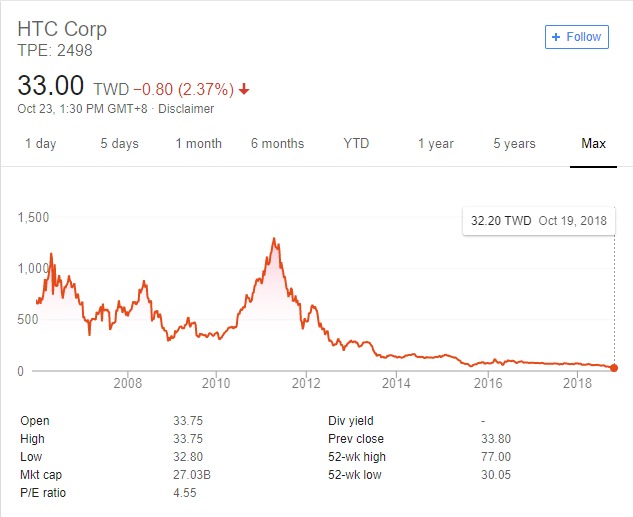Click the HTC Corp title
The height and width of the screenshot is (517, 633).
pyautogui.click(x=62, y=29)
